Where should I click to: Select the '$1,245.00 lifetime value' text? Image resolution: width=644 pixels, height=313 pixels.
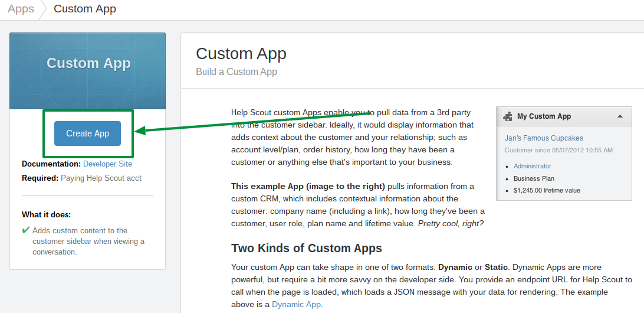[x=547, y=190]
